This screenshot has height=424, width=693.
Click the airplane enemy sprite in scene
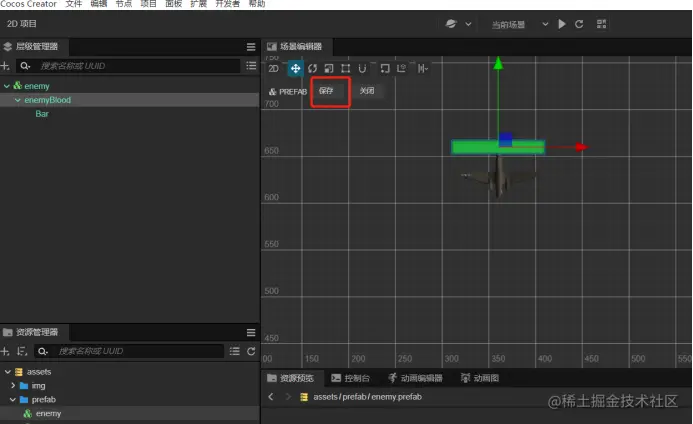[499, 178]
